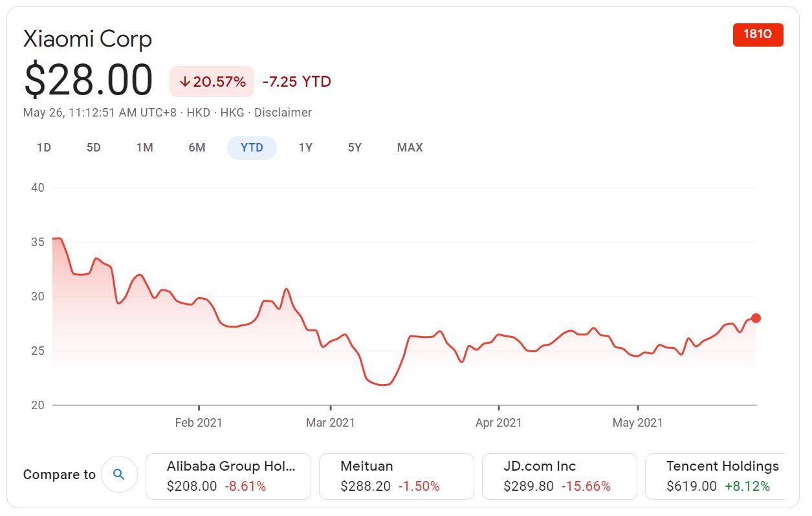
Task: Click the Alibaba Group comparison card
Action: tap(228, 476)
